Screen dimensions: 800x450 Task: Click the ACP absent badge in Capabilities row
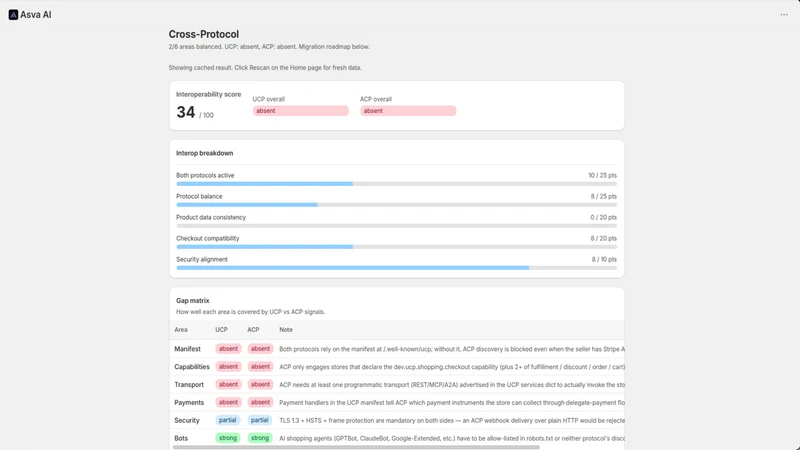[260, 367]
